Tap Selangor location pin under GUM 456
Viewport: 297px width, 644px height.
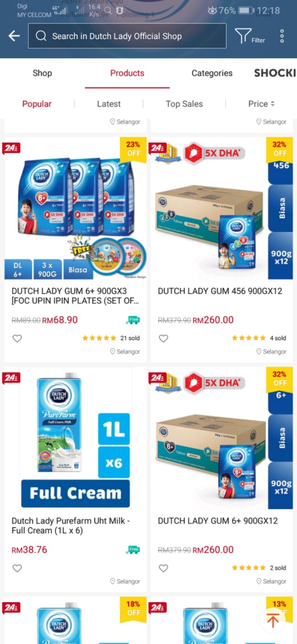(x=259, y=351)
